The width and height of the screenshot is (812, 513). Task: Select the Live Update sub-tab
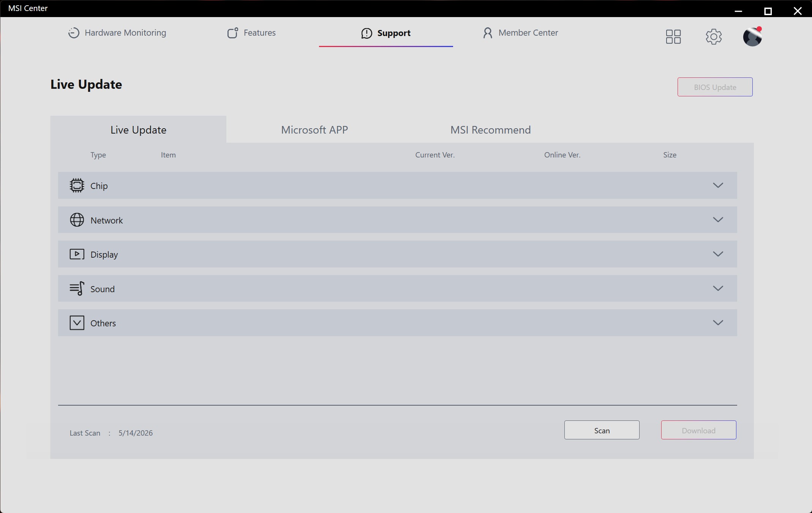[x=138, y=129]
